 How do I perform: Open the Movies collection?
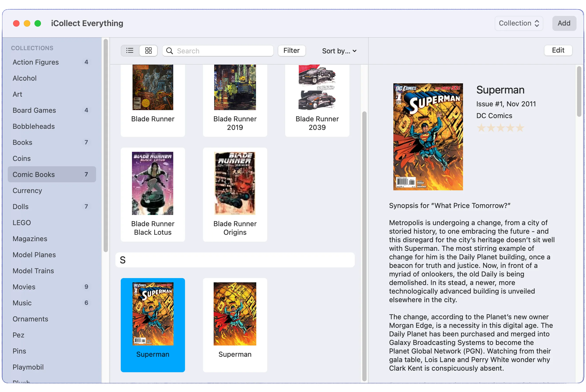coord(24,287)
